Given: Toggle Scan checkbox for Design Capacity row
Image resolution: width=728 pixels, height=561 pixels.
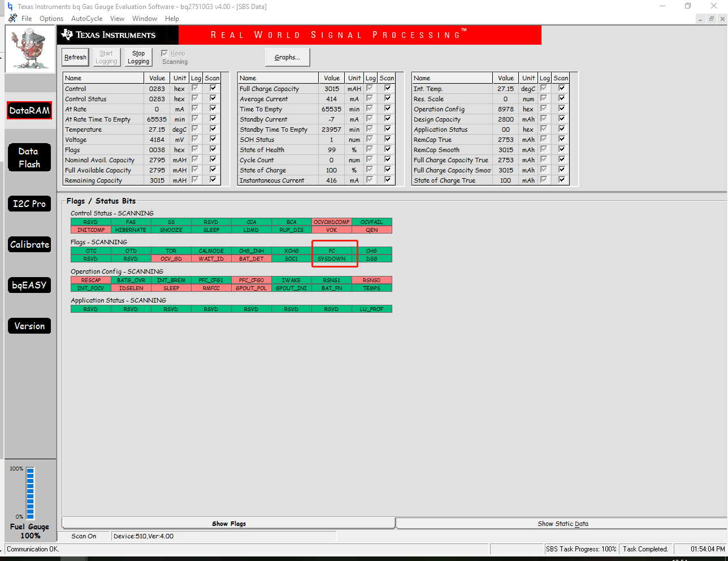Looking at the screenshot, I should pos(562,119).
